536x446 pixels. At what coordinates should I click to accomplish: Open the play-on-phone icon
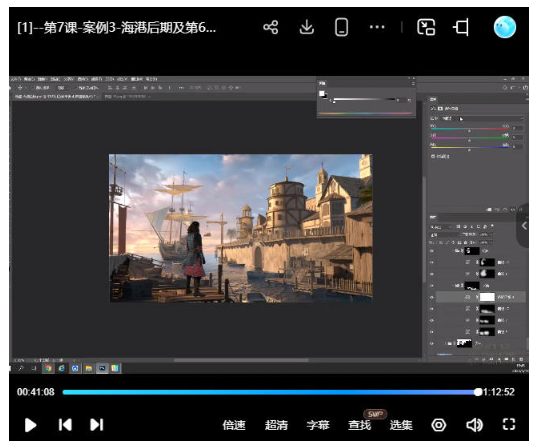point(341,27)
